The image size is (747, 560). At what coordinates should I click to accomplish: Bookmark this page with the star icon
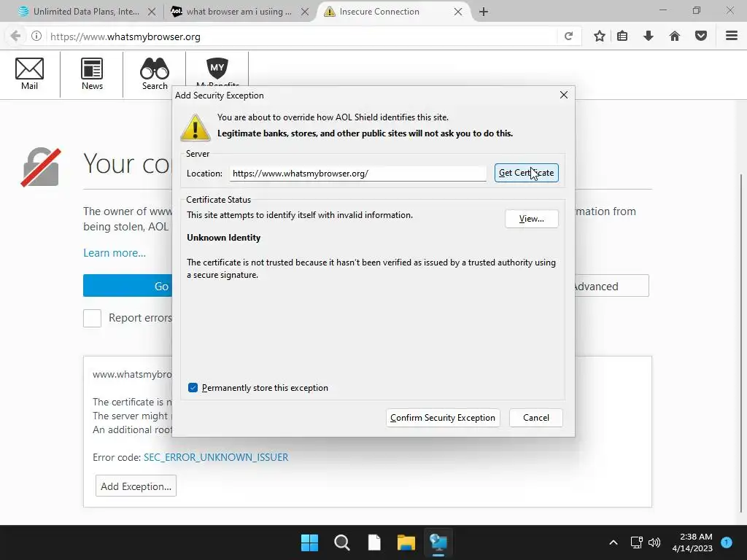pyautogui.click(x=600, y=36)
